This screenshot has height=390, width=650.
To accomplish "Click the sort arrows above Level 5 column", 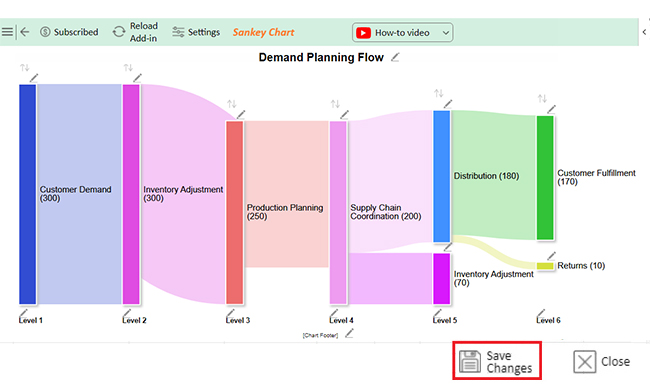I will (x=439, y=93).
